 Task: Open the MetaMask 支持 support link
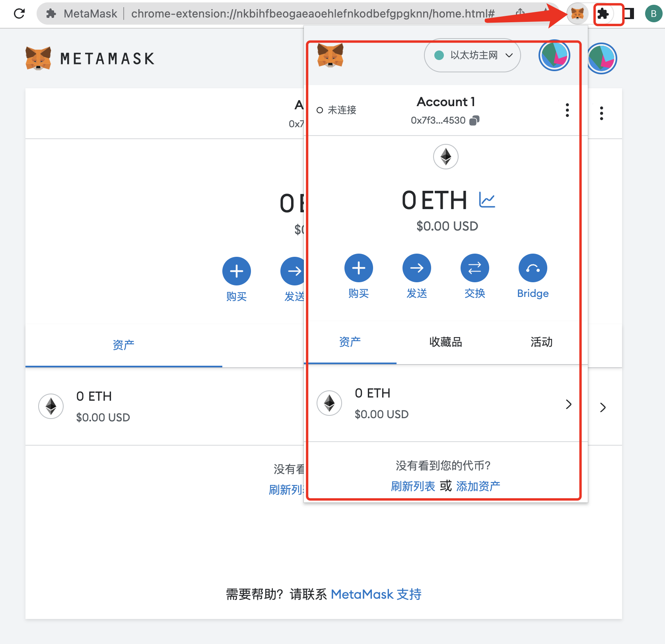376,594
